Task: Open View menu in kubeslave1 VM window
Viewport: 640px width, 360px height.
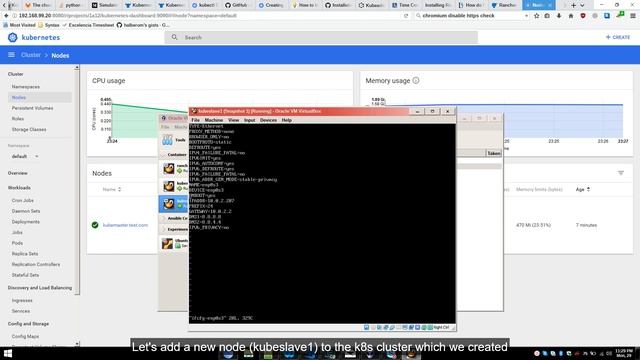Action: point(233,120)
